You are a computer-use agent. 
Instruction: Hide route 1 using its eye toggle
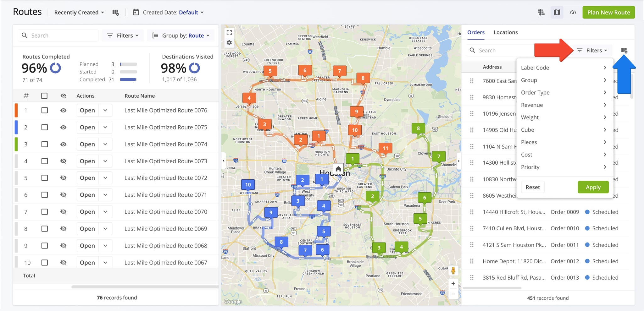tap(64, 110)
